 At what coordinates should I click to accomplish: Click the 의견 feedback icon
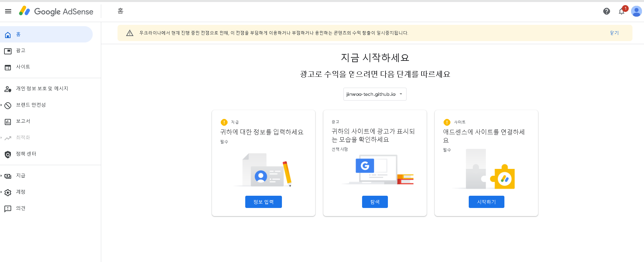tap(8, 209)
